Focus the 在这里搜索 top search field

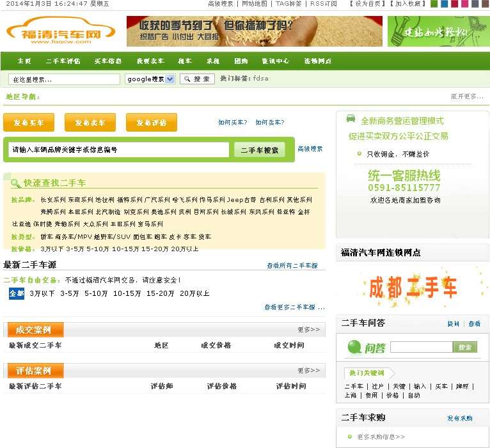64,79
